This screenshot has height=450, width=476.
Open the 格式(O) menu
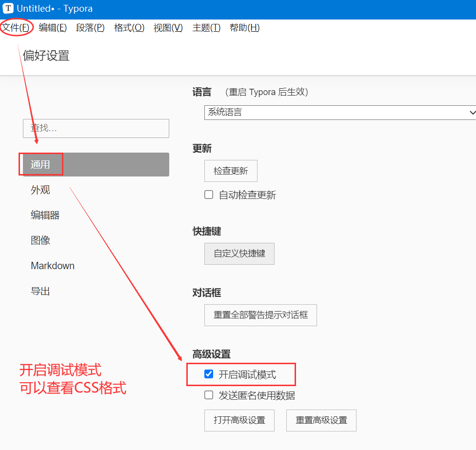(x=129, y=28)
